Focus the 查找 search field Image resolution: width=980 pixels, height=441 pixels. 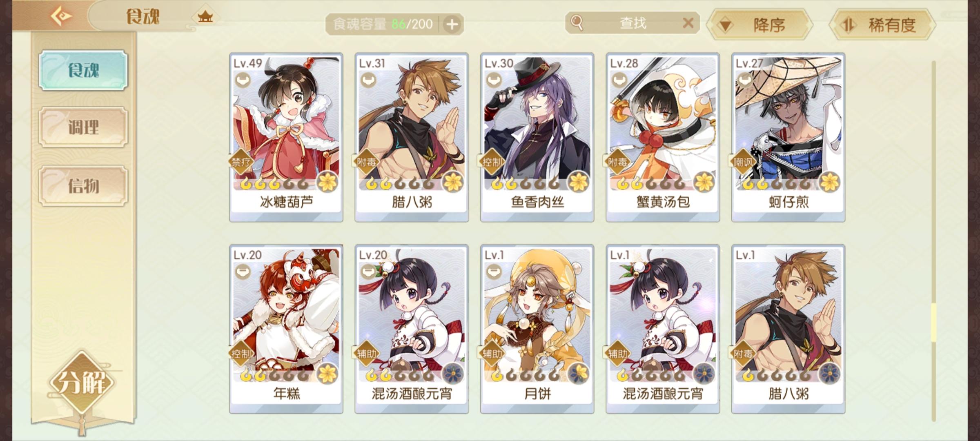click(633, 23)
